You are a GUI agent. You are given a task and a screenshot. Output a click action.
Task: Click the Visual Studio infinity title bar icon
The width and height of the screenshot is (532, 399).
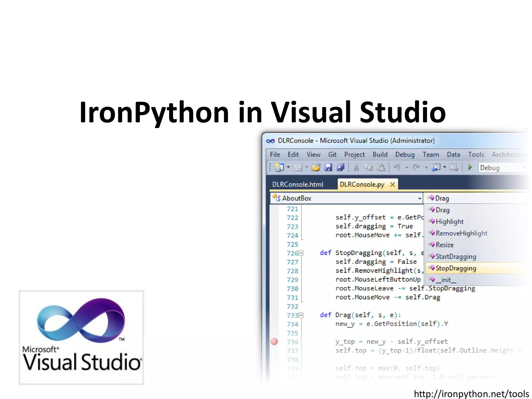pyautogui.click(x=270, y=141)
